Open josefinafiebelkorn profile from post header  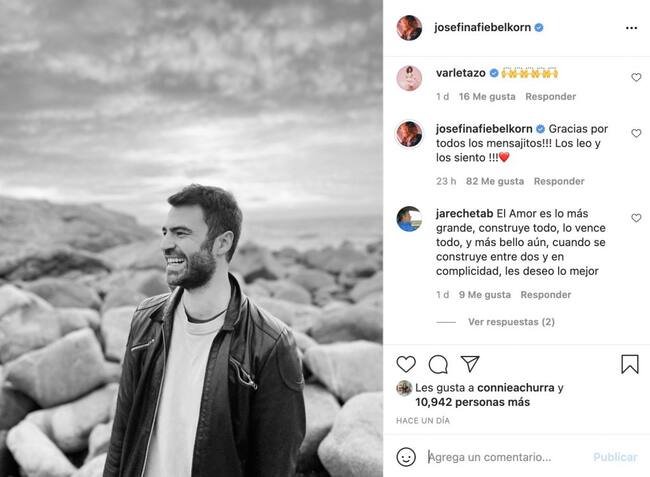tap(482, 27)
